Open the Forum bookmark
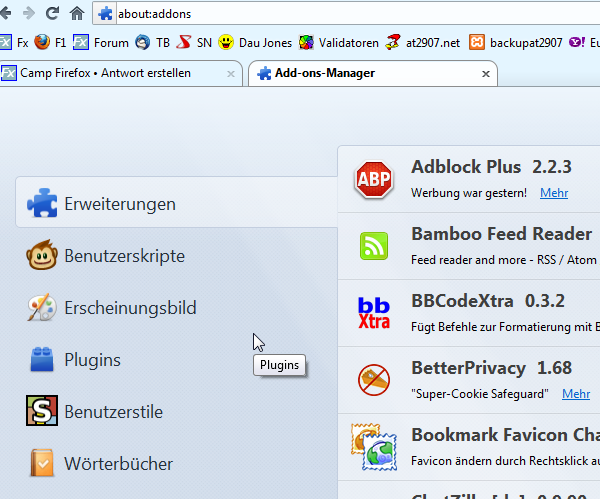600x499 pixels. click(x=101, y=42)
